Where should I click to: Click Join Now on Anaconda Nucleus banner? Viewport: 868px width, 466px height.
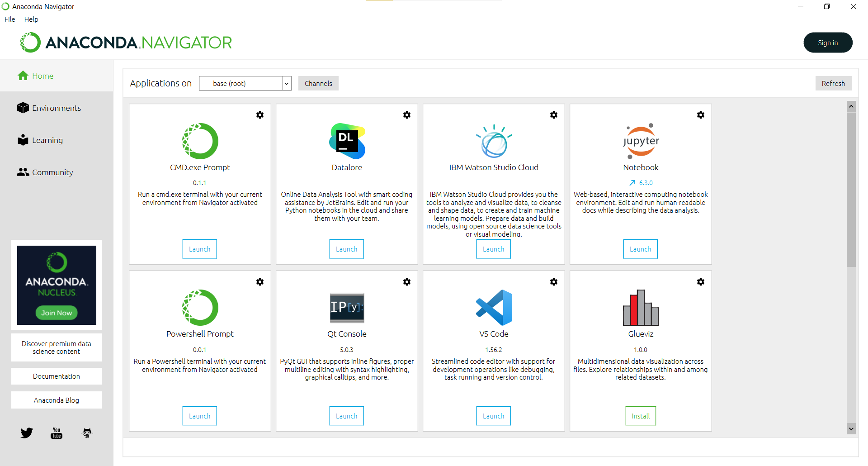57,313
